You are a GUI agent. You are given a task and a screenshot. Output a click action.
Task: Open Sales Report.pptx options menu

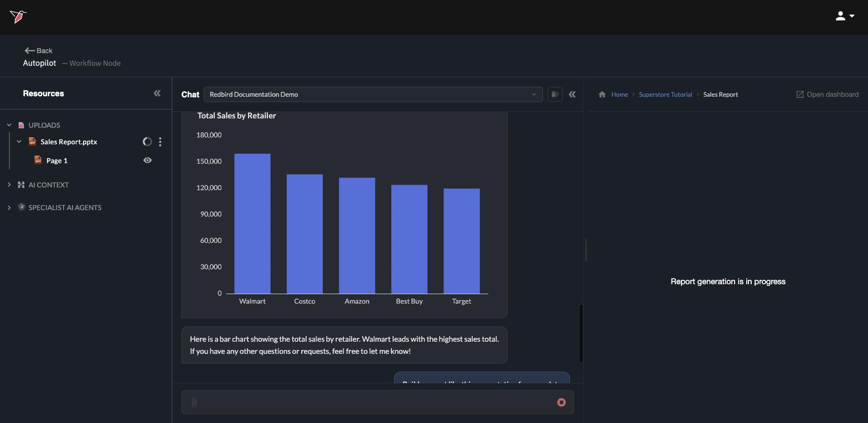click(x=160, y=142)
